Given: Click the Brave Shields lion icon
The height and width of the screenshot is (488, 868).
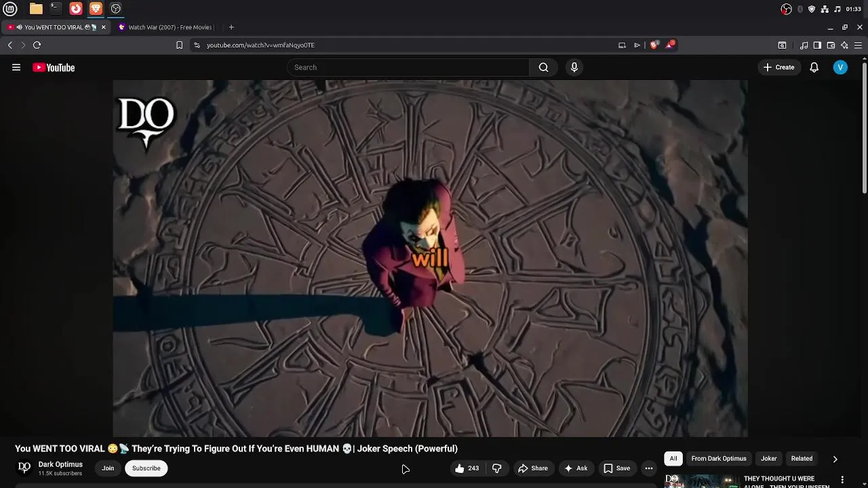Looking at the screenshot, I should [x=654, y=45].
